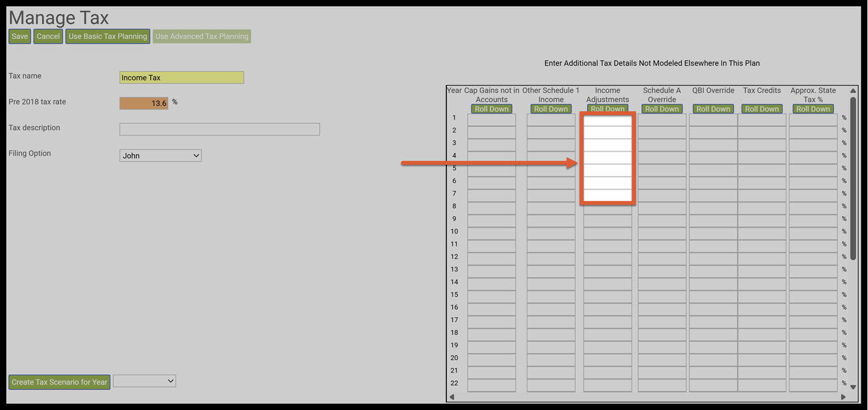
Task: Open the Filing Option dropdown showing John
Action: click(161, 155)
